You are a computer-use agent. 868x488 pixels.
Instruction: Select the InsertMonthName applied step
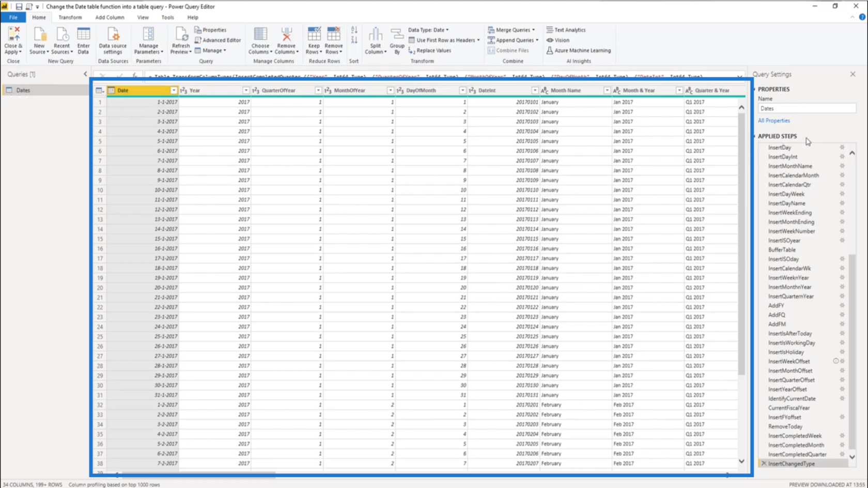(x=790, y=166)
